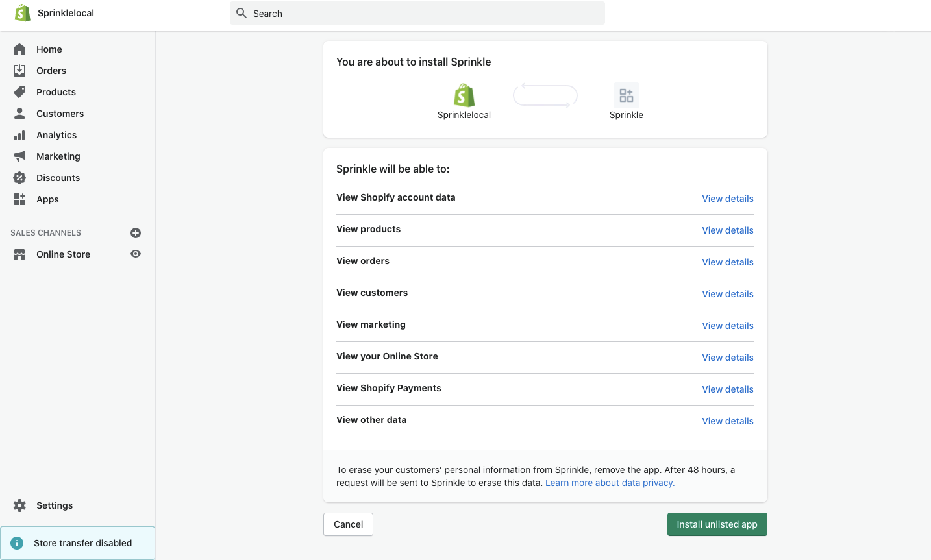Open Settings gear at sidebar bottom
The height and width of the screenshot is (560, 931).
point(19,505)
